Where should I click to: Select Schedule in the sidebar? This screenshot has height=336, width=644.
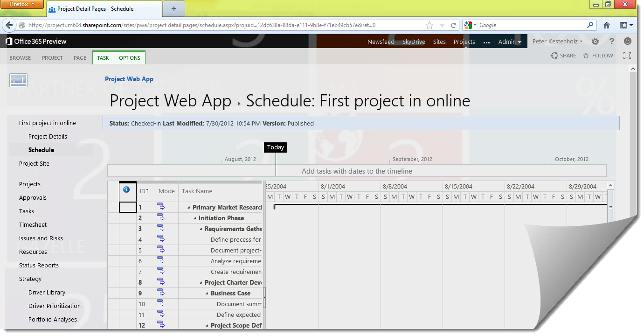click(41, 150)
